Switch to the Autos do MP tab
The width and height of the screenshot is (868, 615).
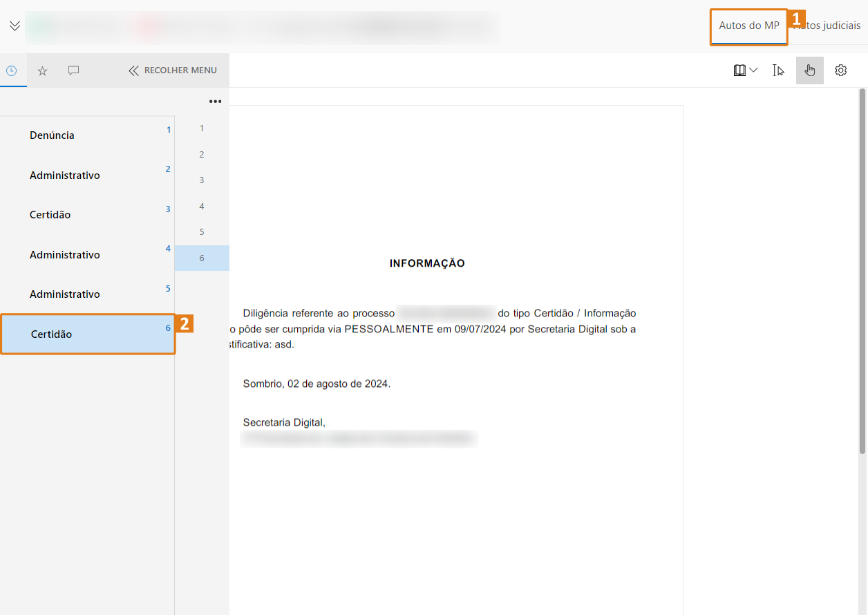748,26
